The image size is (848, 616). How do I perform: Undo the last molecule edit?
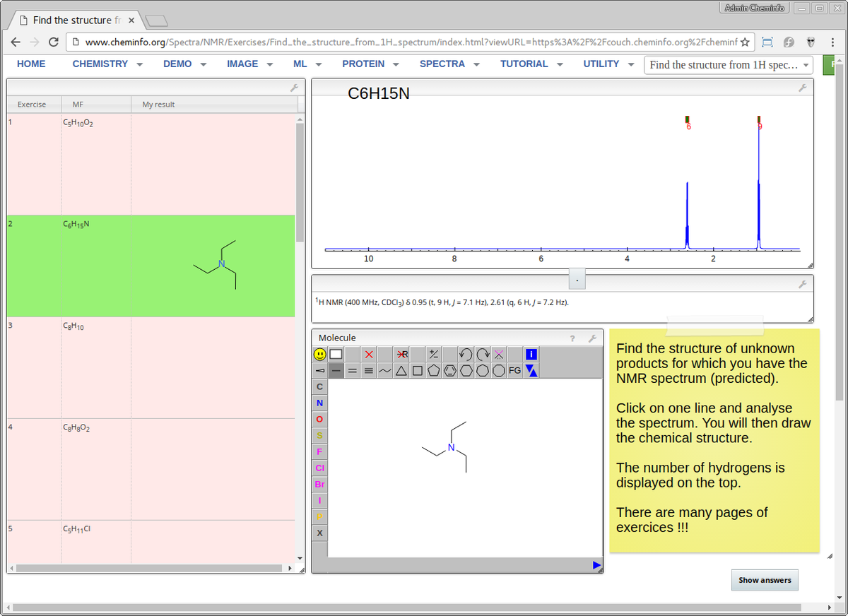pyautogui.click(x=466, y=354)
